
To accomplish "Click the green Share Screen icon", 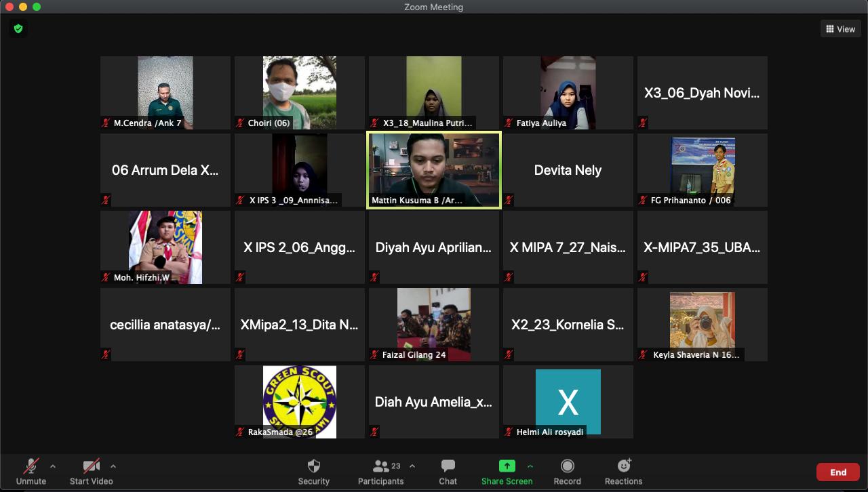I will pyautogui.click(x=507, y=466).
